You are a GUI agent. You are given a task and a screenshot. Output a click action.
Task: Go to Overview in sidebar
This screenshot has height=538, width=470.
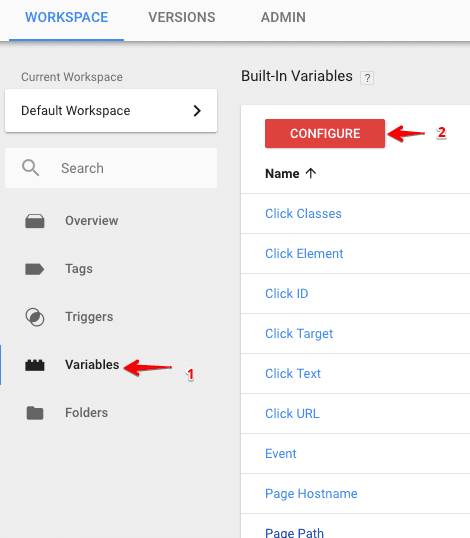(x=92, y=221)
